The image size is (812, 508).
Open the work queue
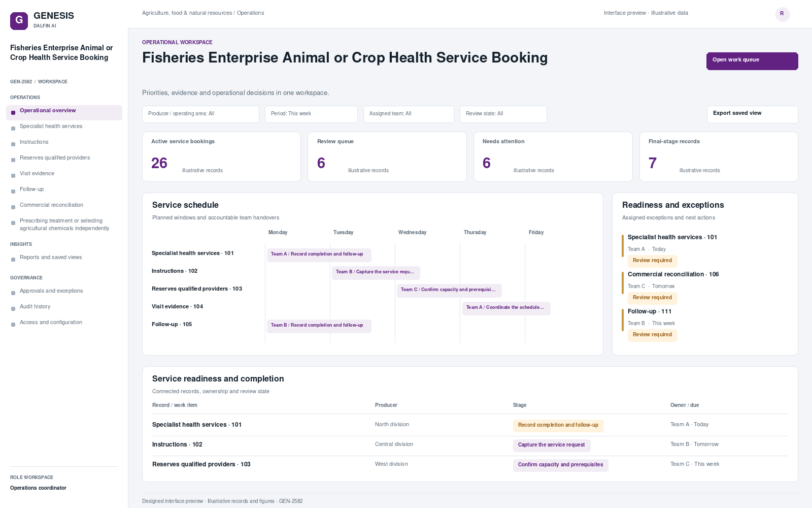tap(752, 61)
